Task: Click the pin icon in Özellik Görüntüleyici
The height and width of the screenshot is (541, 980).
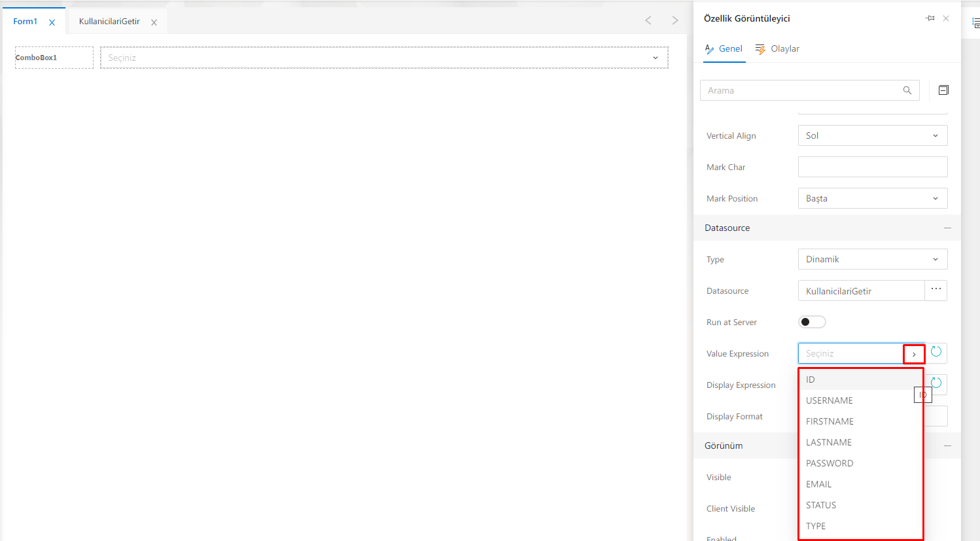Action: [x=930, y=18]
